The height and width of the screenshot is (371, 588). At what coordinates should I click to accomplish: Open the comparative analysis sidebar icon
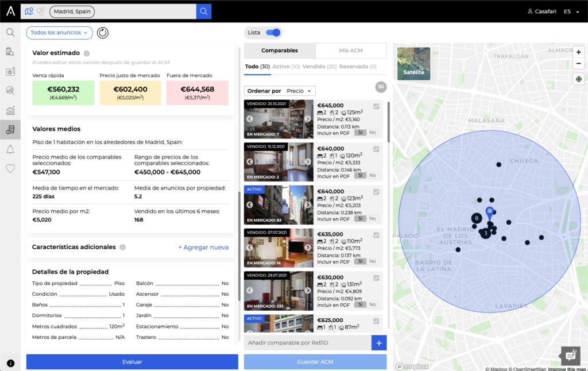point(10,129)
